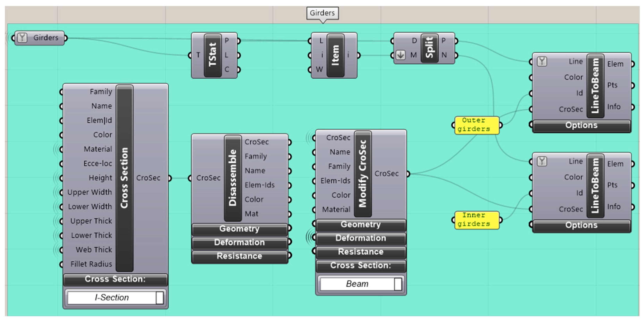Click the TStat component icon bar
The width and height of the screenshot is (644, 321).
pyautogui.click(x=213, y=55)
